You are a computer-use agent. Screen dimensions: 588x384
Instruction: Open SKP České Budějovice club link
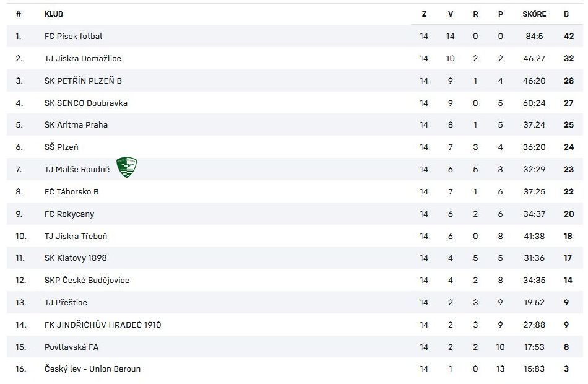[87, 281]
